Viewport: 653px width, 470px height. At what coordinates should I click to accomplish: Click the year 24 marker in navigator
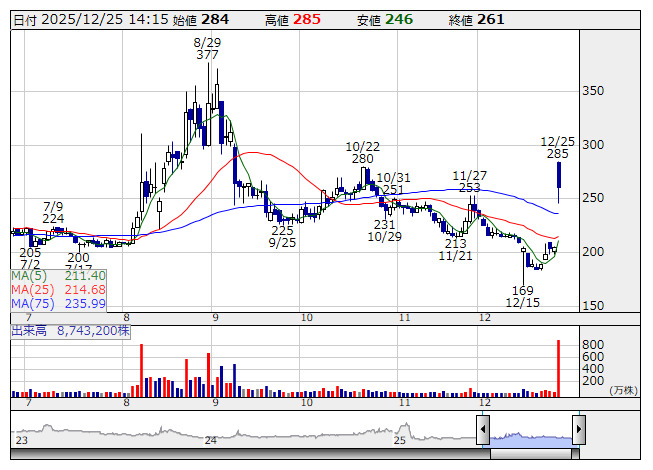tap(210, 440)
